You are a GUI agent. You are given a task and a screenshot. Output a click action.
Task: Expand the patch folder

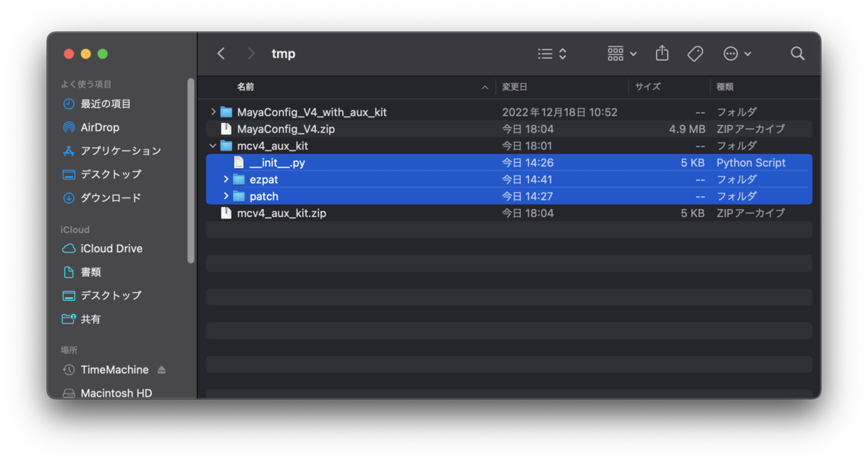coord(226,196)
